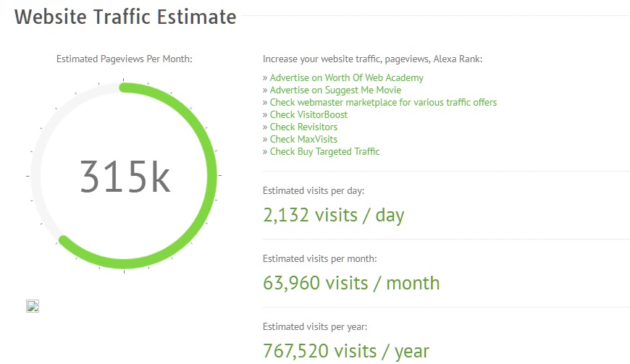This screenshot has width=630, height=364.
Task: Click the 767,520 visits / year figure
Action: point(346,351)
